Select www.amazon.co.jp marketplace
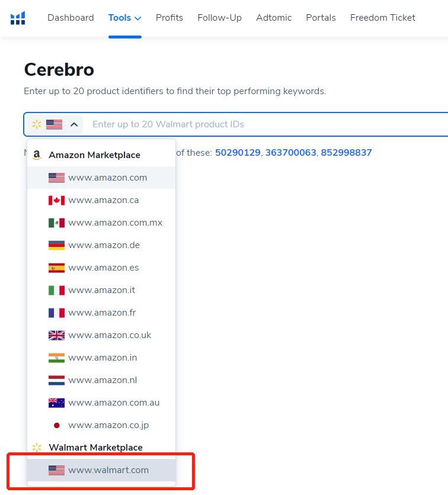Viewport: 448px width, 495px height. pos(101,425)
